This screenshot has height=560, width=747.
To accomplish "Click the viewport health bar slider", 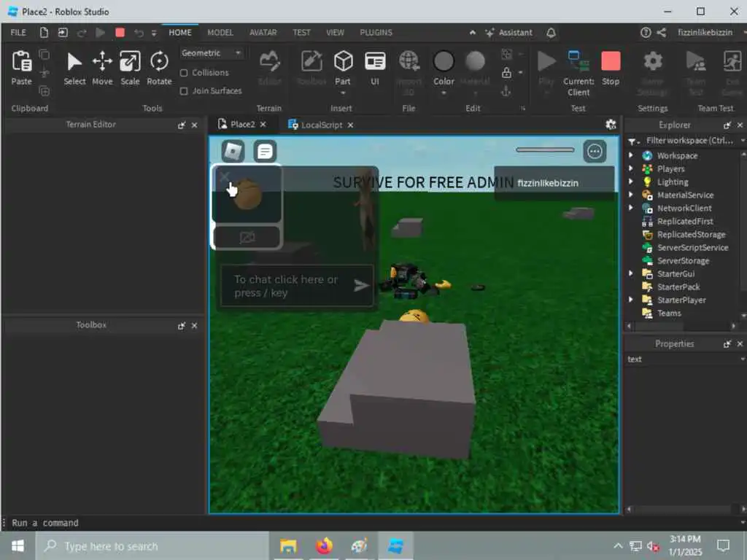I will pos(544,149).
